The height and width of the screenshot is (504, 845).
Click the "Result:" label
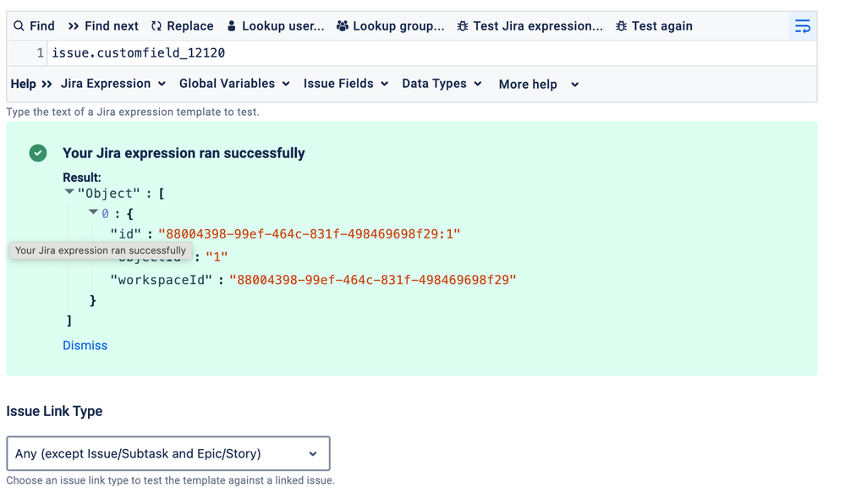coord(82,178)
